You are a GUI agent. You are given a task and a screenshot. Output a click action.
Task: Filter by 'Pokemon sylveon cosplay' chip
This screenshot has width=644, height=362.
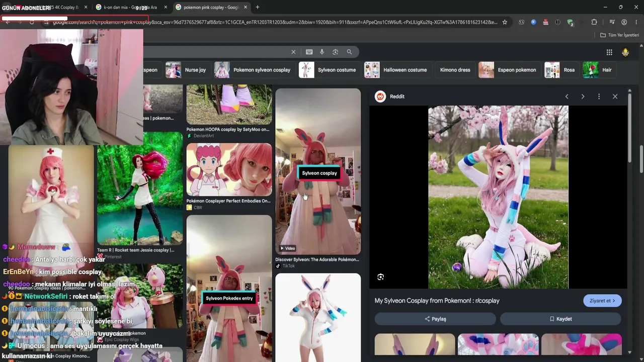(x=254, y=70)
